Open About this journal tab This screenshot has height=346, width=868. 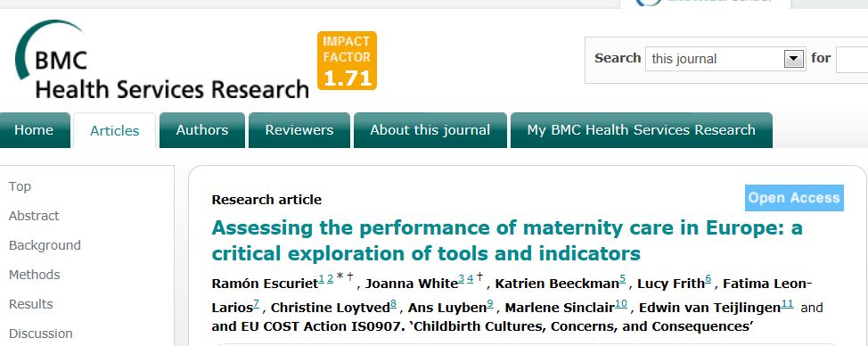coord(430,130)
